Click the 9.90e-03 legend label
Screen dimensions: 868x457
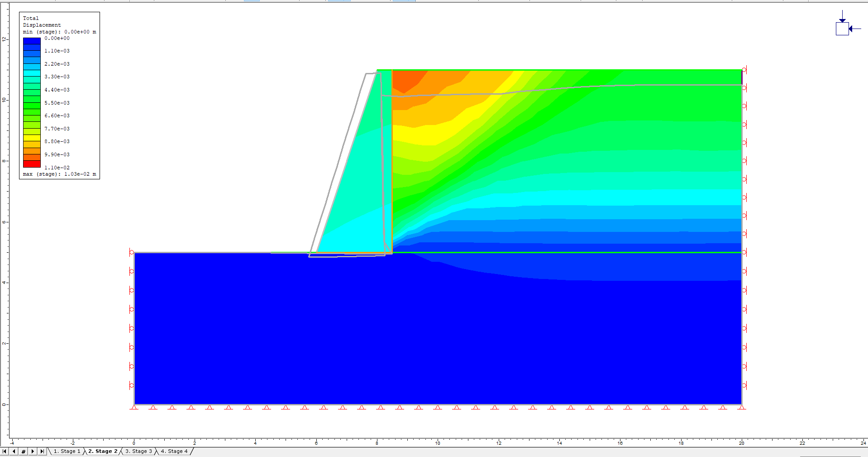pyautogui.click(x=57, y=154)
